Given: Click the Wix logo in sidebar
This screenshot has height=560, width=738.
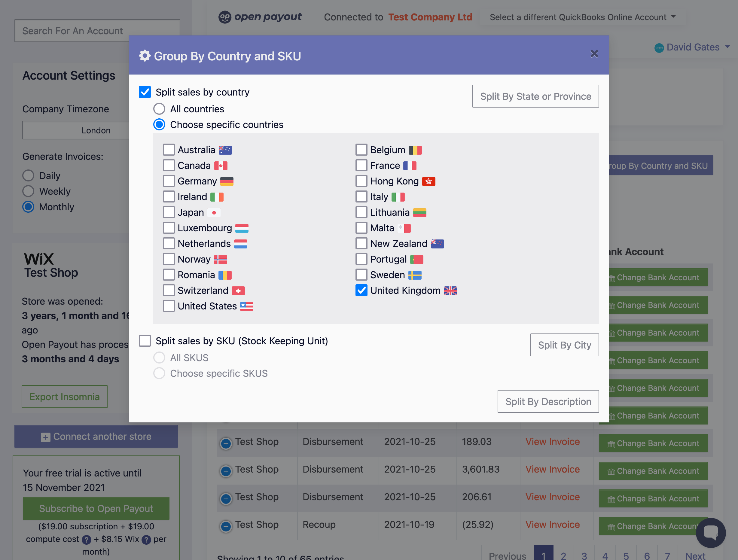Looking at the screenshot, I should [x=39, y=259].
